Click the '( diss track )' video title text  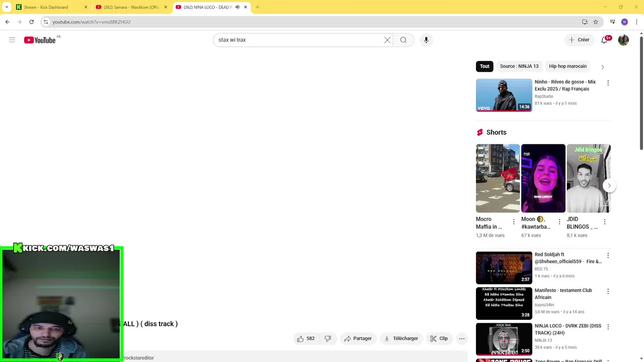tap(159, 324)
